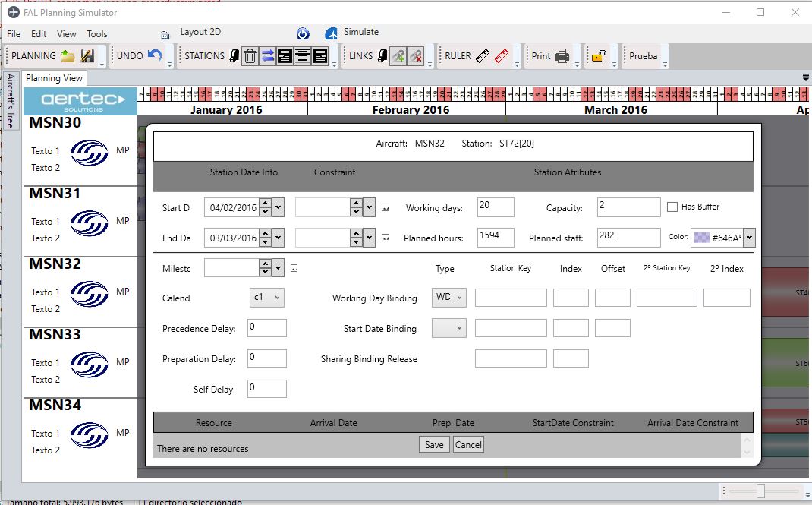Click the Simulate airplane icon
The height and width of the screenshot is (505, 812).
(331, 33)
